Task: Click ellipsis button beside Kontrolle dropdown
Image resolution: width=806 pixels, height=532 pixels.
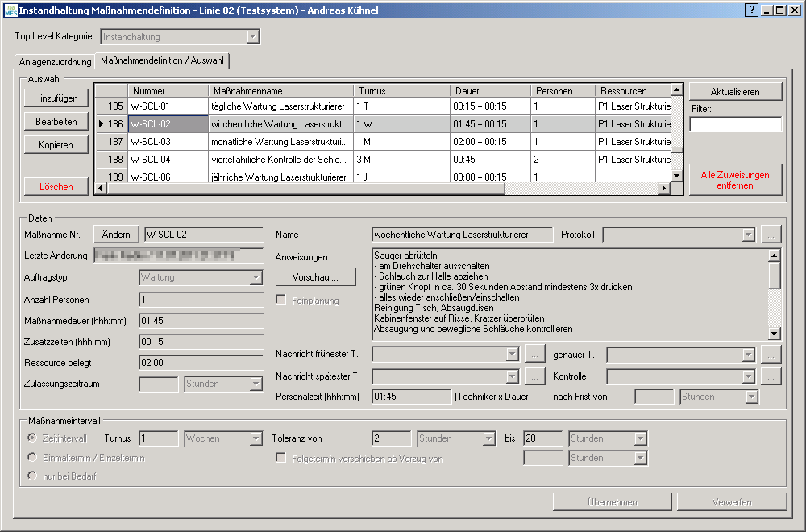Action: 771,376
